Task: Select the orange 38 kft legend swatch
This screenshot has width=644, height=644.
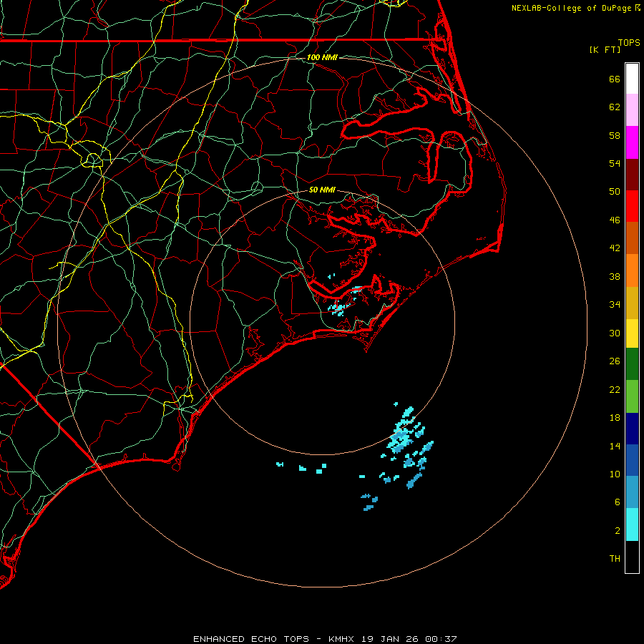Action: point(632,270)
